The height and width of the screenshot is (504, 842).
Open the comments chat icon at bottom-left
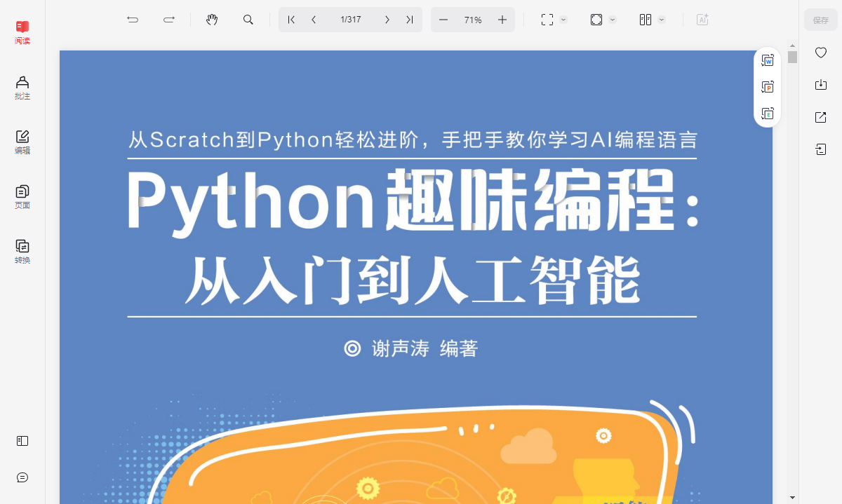tap(22, 477)
